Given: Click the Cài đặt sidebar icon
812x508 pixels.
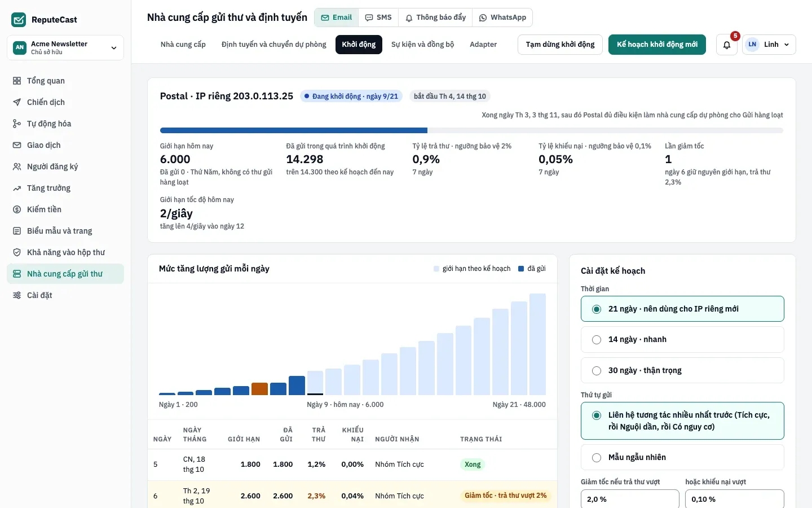Looking at the screenshot, I should pyautogui.click(x=17, y=295).
